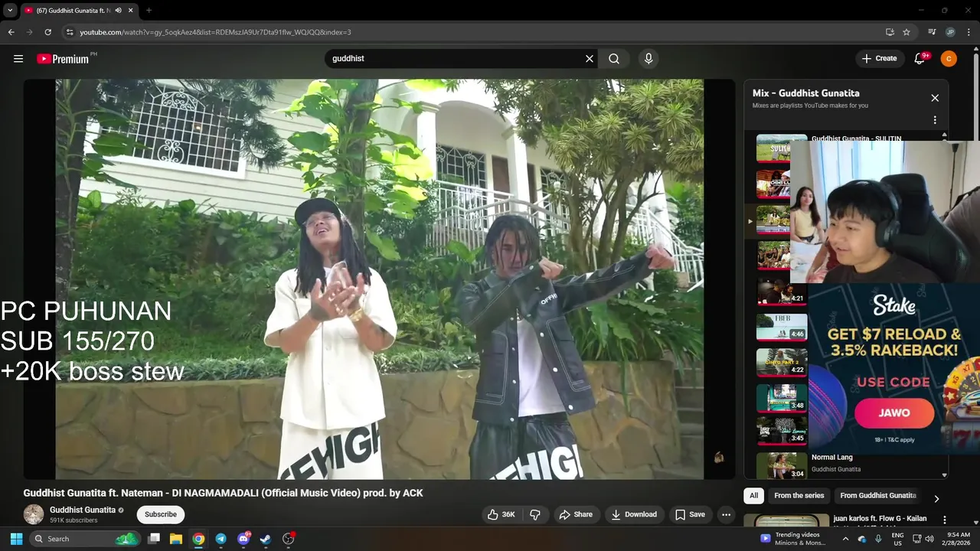Open Trending videos taskbar widget
The height and width of the screenshot is (551, 980).
coord(792,539)
